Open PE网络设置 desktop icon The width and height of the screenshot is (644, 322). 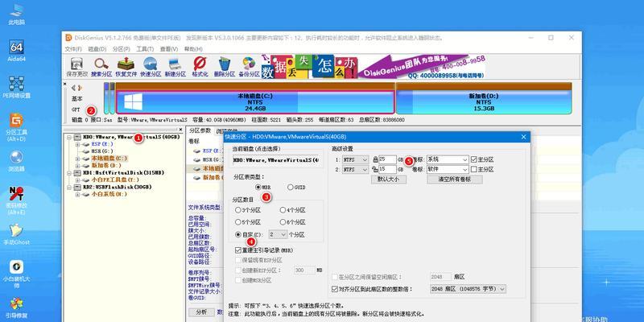pos(16,87)
